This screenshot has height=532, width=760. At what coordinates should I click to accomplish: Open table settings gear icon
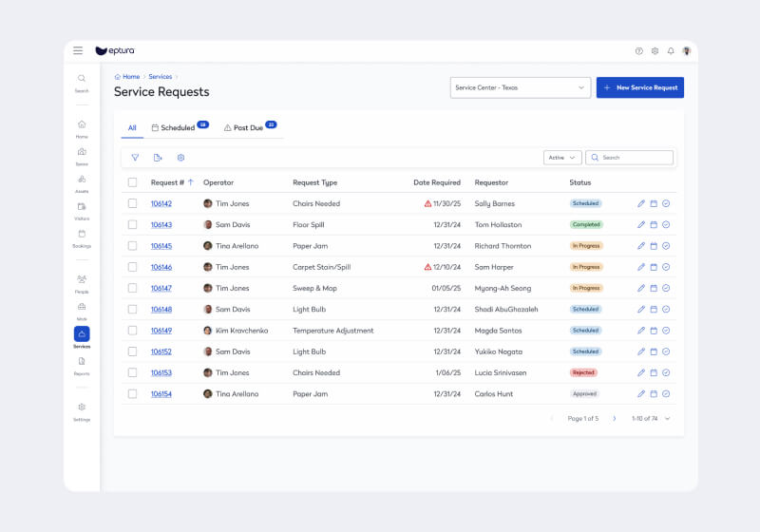coord(180,158)
